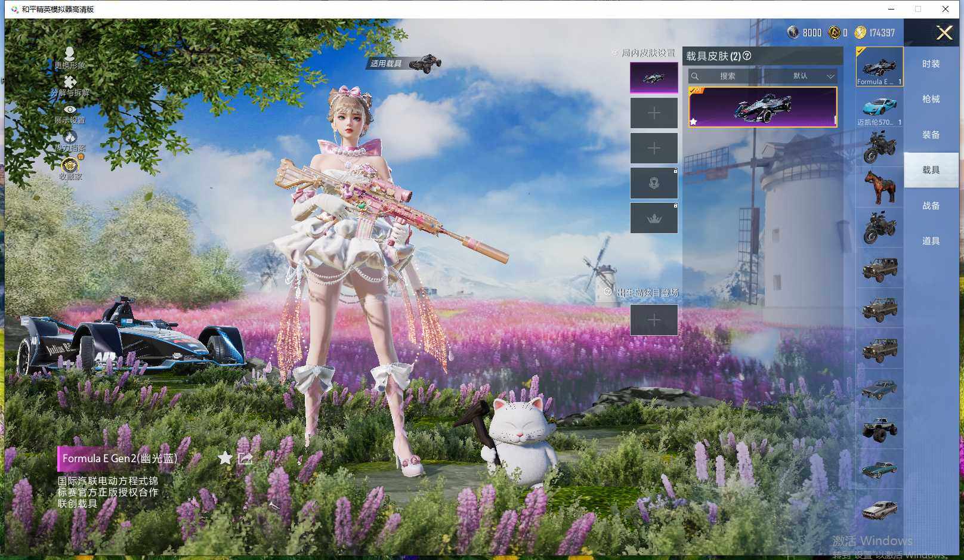Viewport: 964px width, 560px height.
Task: Click the help icon next to 载具皮肤(2) title
Action: [x=747, y=57]
